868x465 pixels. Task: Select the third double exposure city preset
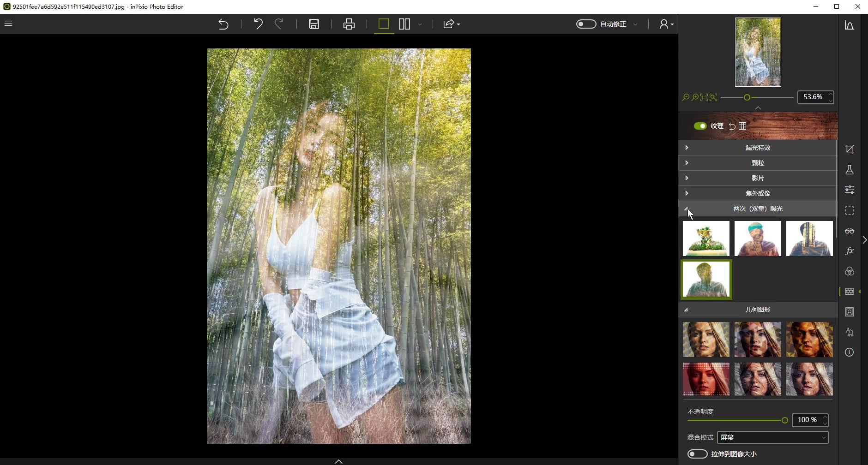click(x=809, y=238)
